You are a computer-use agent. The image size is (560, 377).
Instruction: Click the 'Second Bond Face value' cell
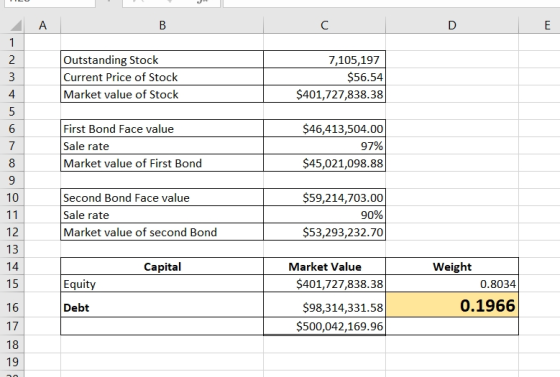(x=162, y=197)
